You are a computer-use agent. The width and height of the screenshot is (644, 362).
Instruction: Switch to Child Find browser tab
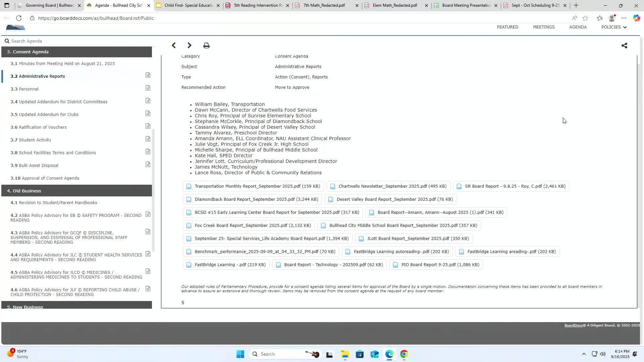[x=189, y=5]
